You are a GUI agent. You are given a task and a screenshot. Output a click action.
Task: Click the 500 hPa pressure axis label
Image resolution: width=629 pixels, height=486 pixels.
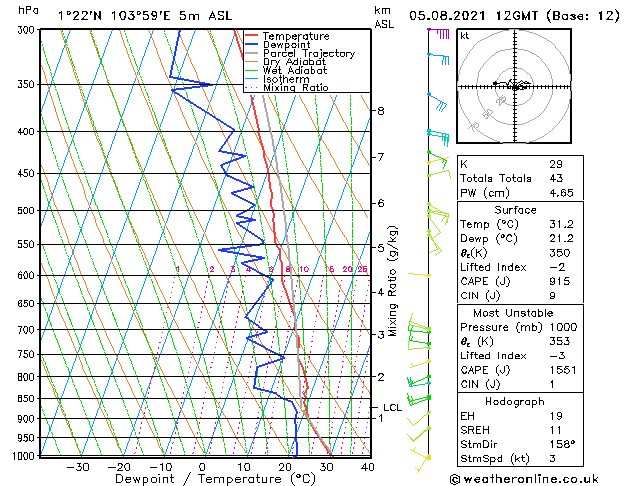coord(26,211)
